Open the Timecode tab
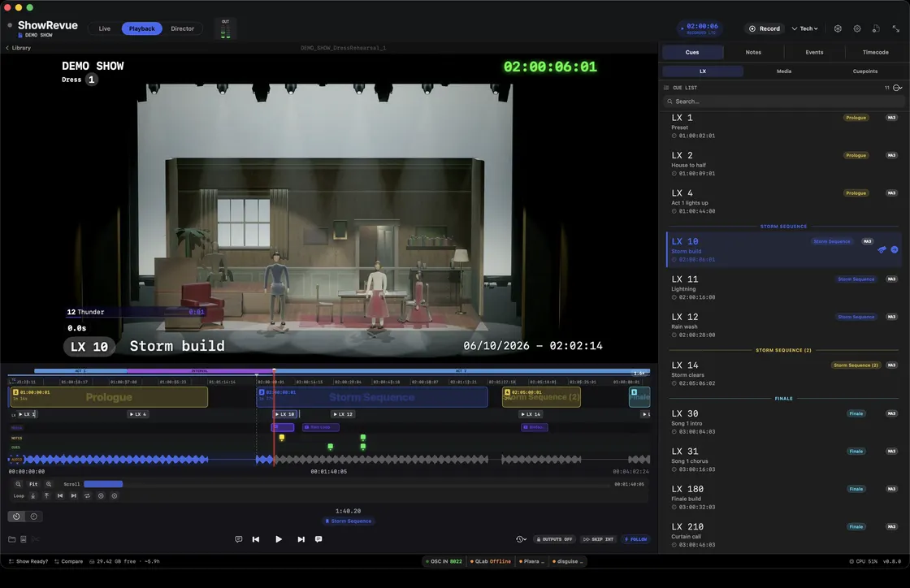 pos(875,52)
